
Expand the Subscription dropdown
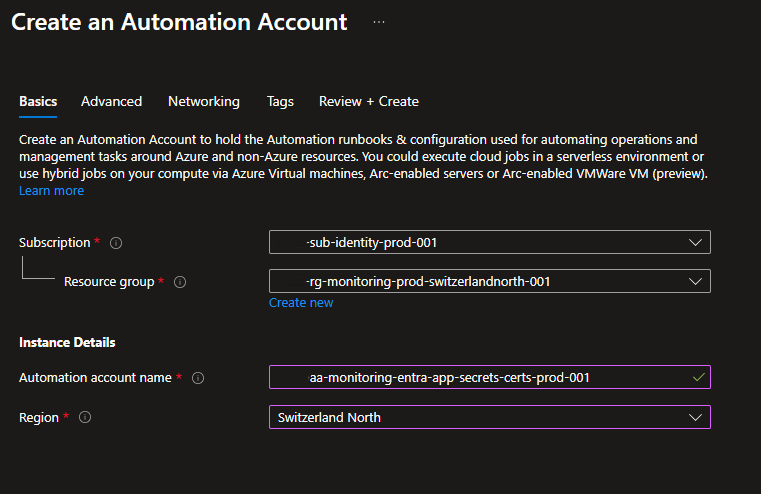(695, 242)
